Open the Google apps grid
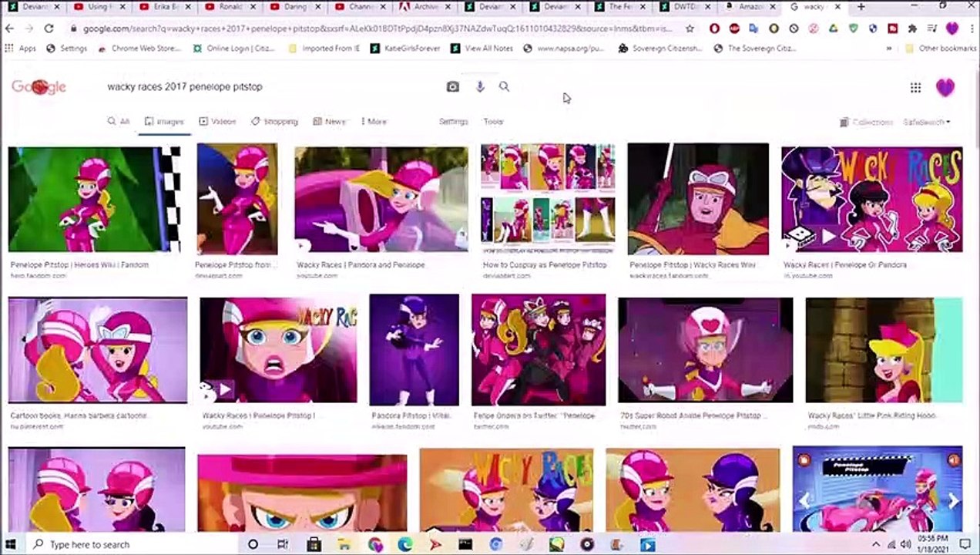Image resolution: width=980 pixels, height=555 pixels. point(915,87)
